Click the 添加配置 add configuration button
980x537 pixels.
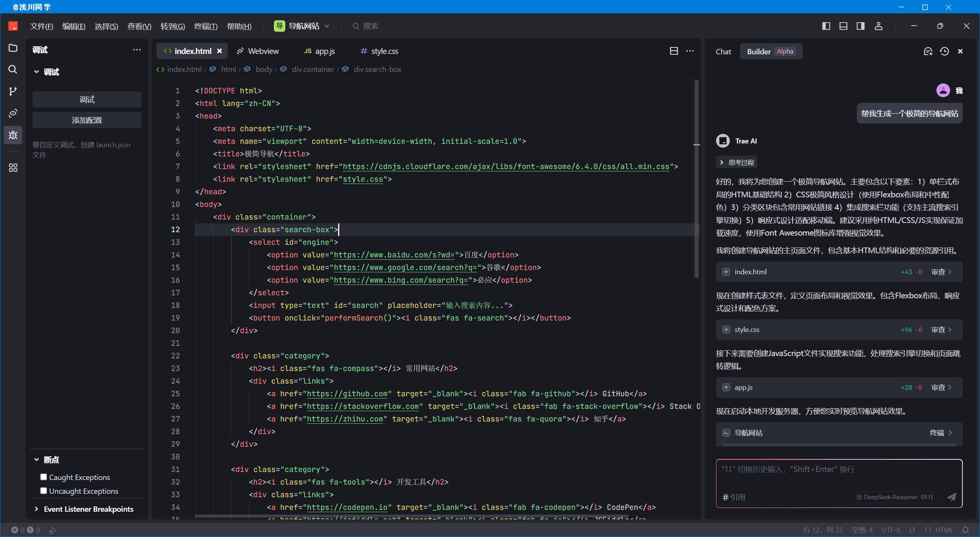coord(87,120)
